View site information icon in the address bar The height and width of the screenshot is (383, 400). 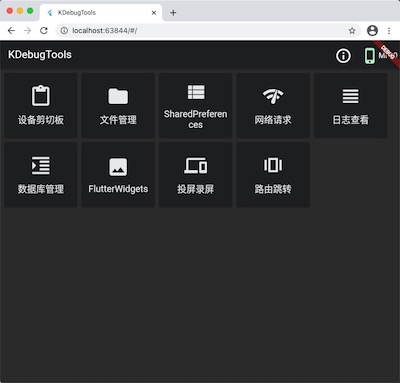click(64, 31)
